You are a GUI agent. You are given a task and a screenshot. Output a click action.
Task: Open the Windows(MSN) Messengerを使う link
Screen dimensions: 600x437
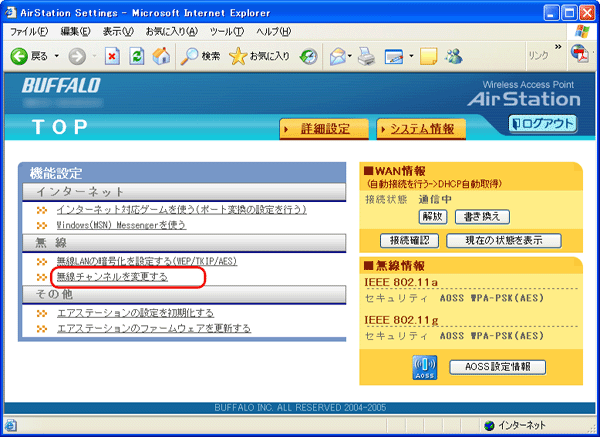point(121,225)
